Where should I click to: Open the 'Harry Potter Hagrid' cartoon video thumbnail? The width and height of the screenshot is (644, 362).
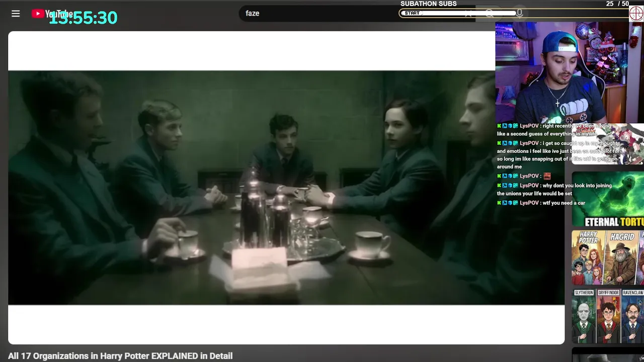pos(608,258)
